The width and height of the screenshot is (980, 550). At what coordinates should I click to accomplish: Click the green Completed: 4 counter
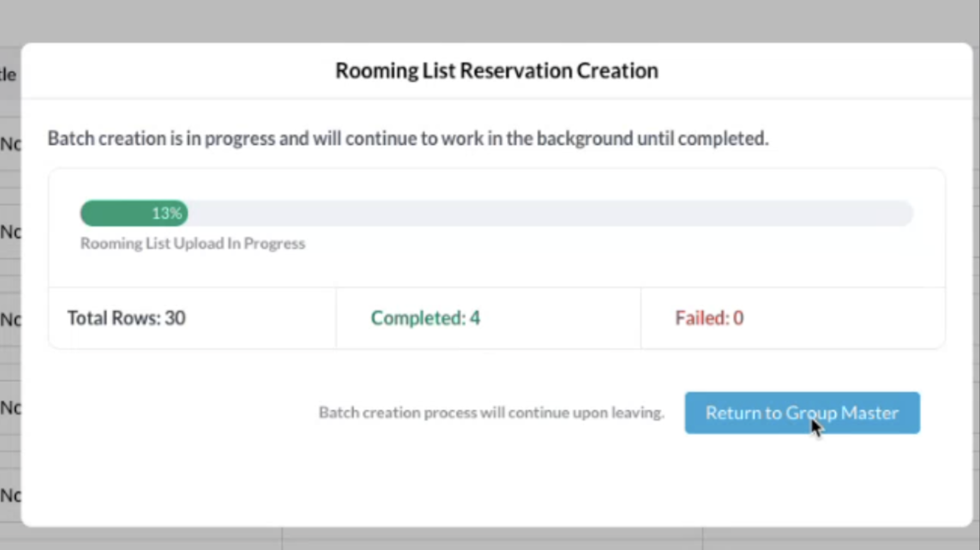[425, 318]
